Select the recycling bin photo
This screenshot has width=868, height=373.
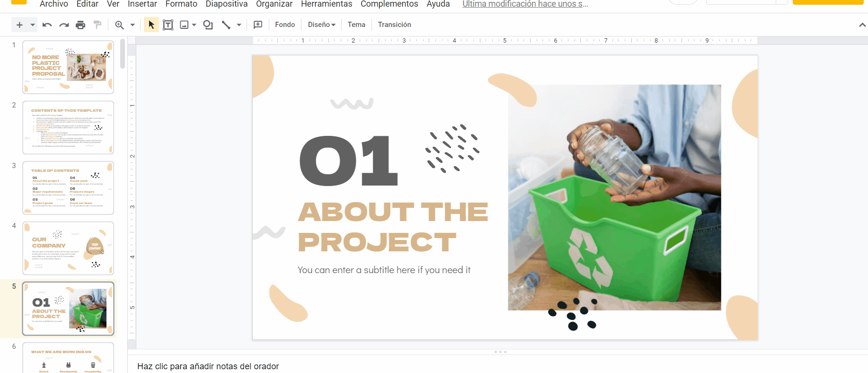614,197
